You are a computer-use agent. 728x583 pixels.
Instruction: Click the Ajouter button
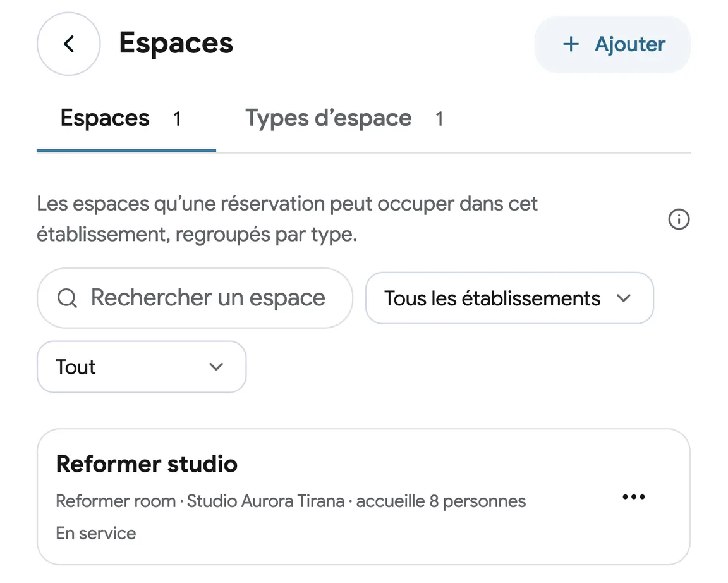click(612, 45)
